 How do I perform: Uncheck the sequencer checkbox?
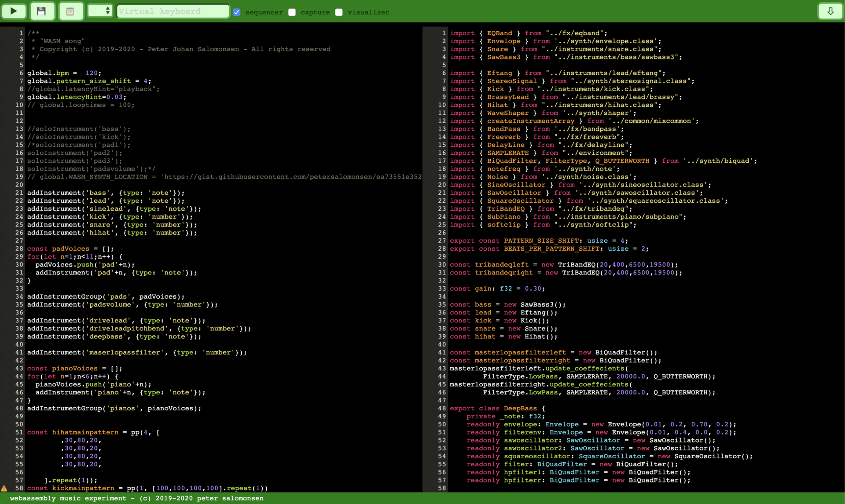coord(237,12)
